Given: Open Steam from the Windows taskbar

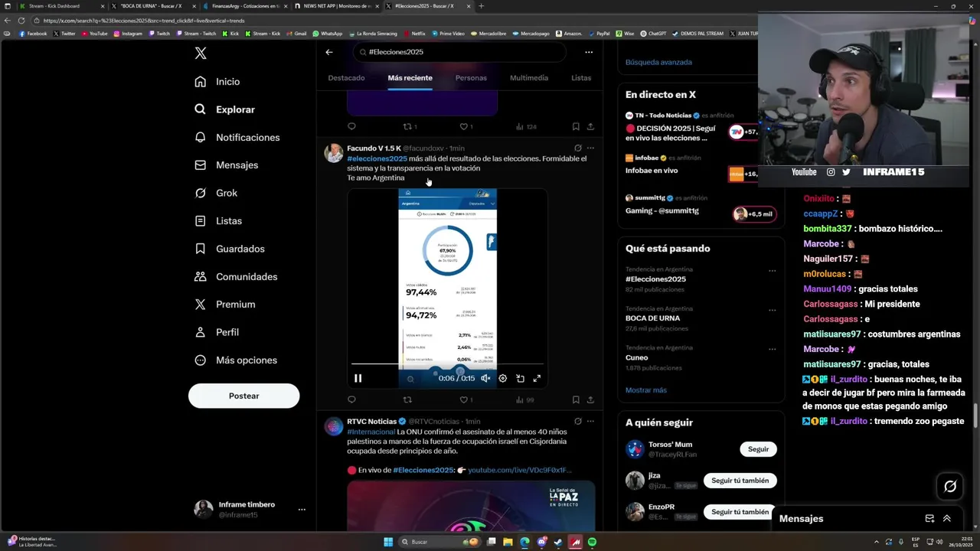Looking at the screenshot, I should tap(558, 542).
